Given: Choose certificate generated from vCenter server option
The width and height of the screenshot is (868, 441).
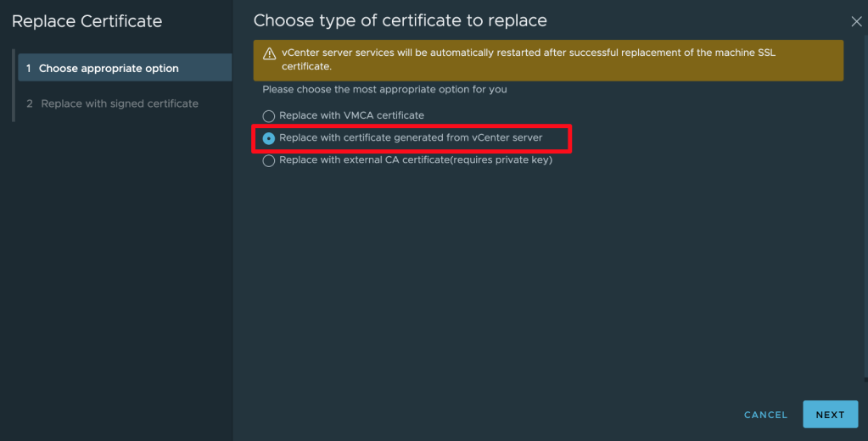Looking at the screenshot, I should pos(269,138).
